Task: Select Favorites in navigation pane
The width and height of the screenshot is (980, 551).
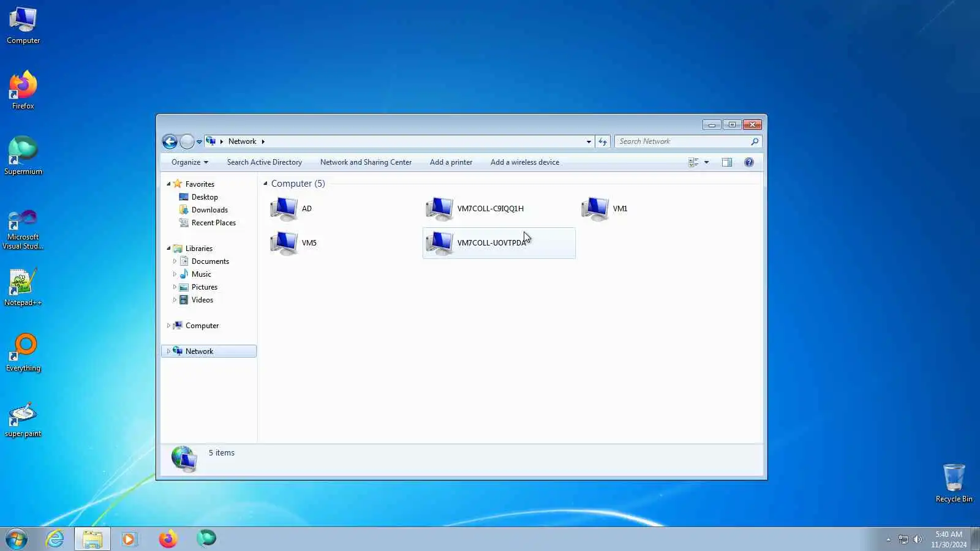Action: [200, 184]
